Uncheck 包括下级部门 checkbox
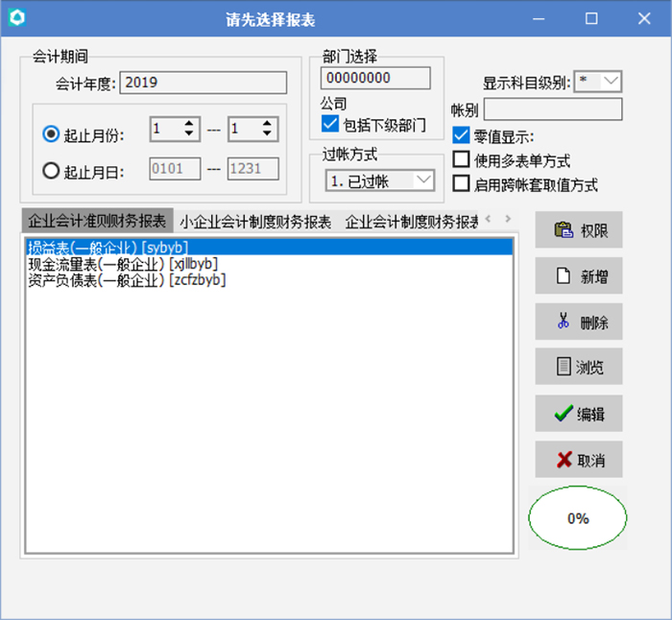This screenshot has width=672, height=620. tap(330, 124)
